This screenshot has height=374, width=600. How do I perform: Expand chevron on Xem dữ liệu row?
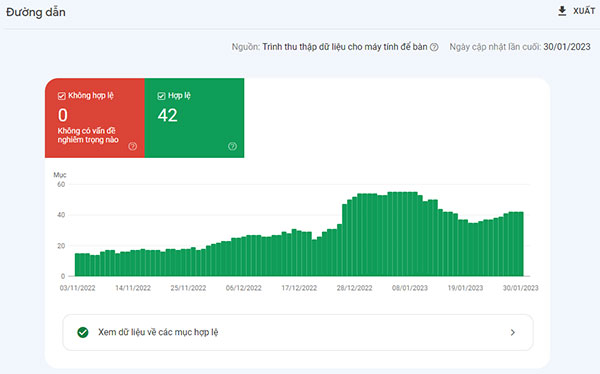click(x=513, y=332)
